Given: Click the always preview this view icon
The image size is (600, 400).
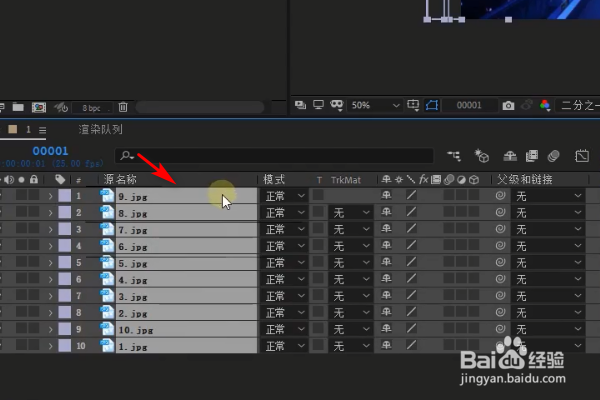Looking at the screenshot, I should click(x=300, y=105).
